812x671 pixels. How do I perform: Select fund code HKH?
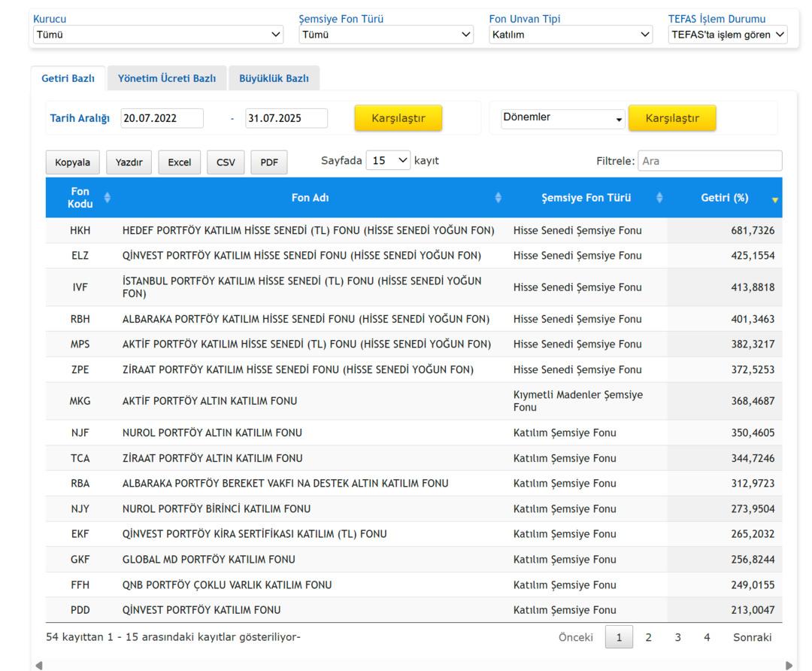pos(80,231)
